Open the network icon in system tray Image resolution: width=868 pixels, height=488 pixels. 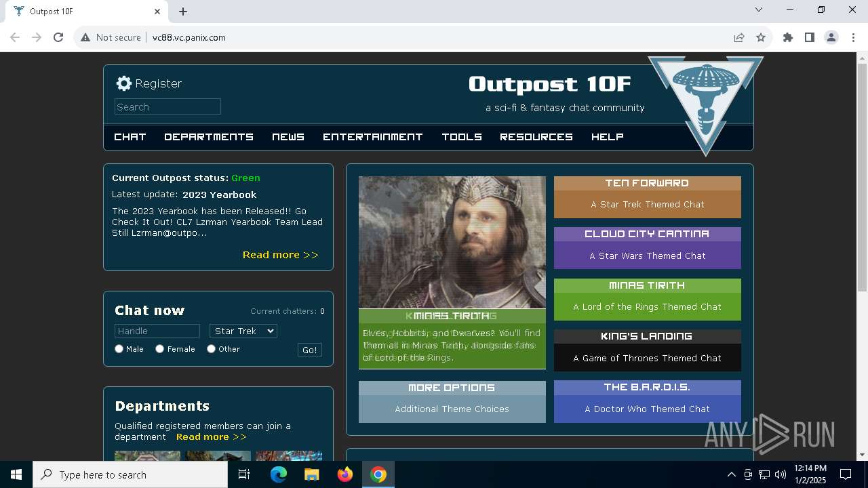click(x=764, y=474)
